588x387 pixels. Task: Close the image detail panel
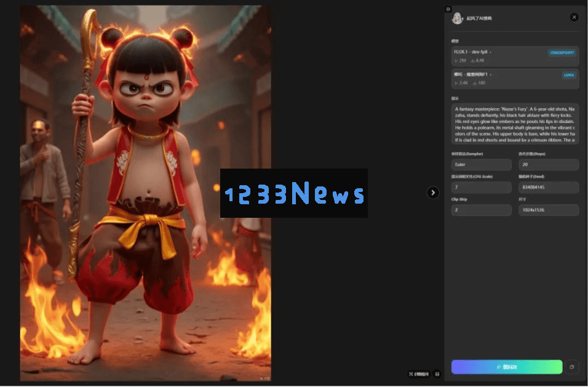(574, 17)
